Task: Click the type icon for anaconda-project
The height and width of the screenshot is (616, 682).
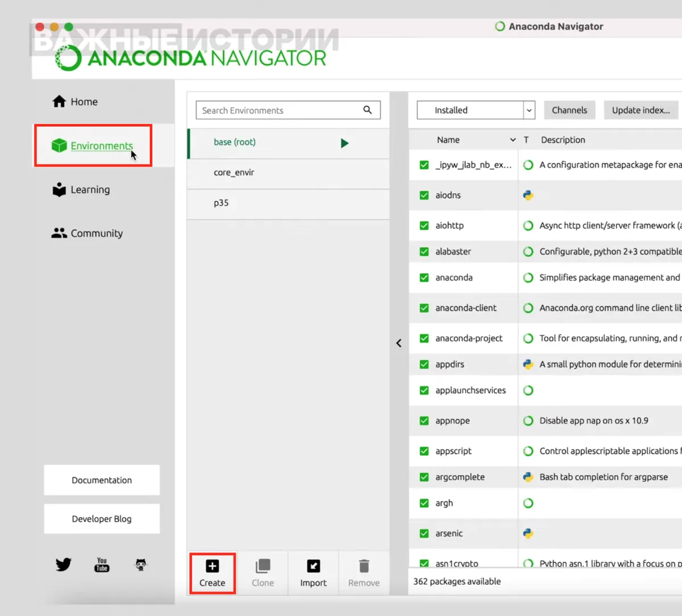Action: click(528, 338)
